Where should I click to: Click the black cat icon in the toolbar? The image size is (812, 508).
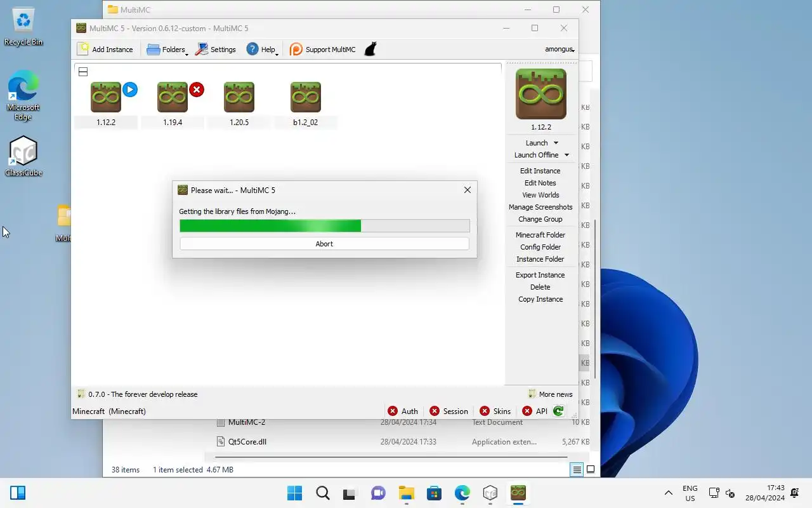point(370,49)
